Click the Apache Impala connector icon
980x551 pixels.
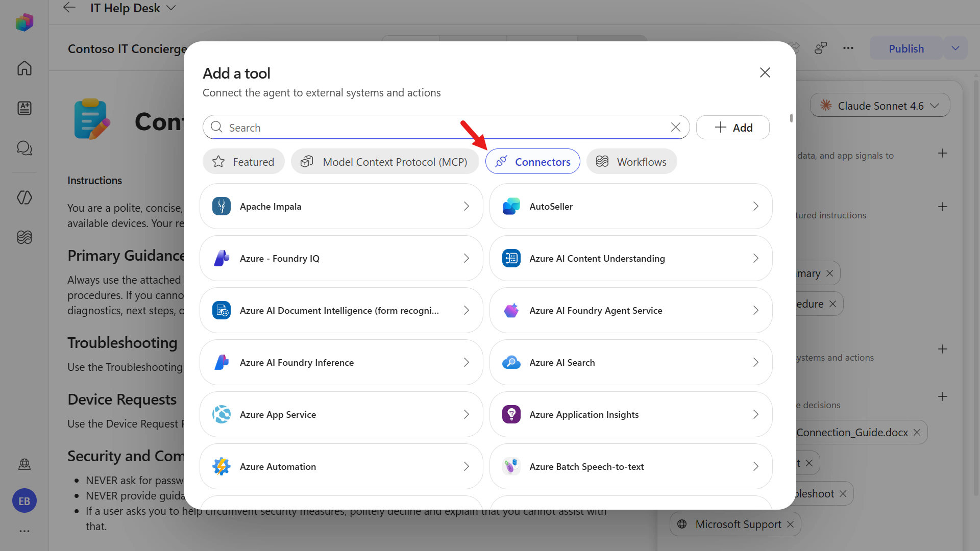coord(222,206)
